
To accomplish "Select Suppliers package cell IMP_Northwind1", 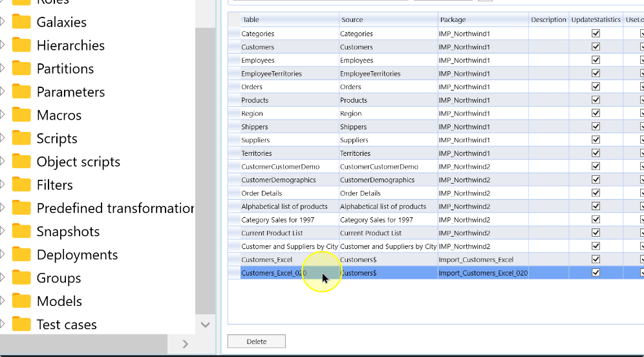I will 483,140.
